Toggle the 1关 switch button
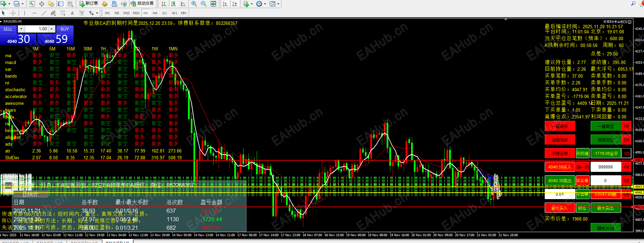Image resolution: width=644 pixels, height=243 pixels. point(626,126)
